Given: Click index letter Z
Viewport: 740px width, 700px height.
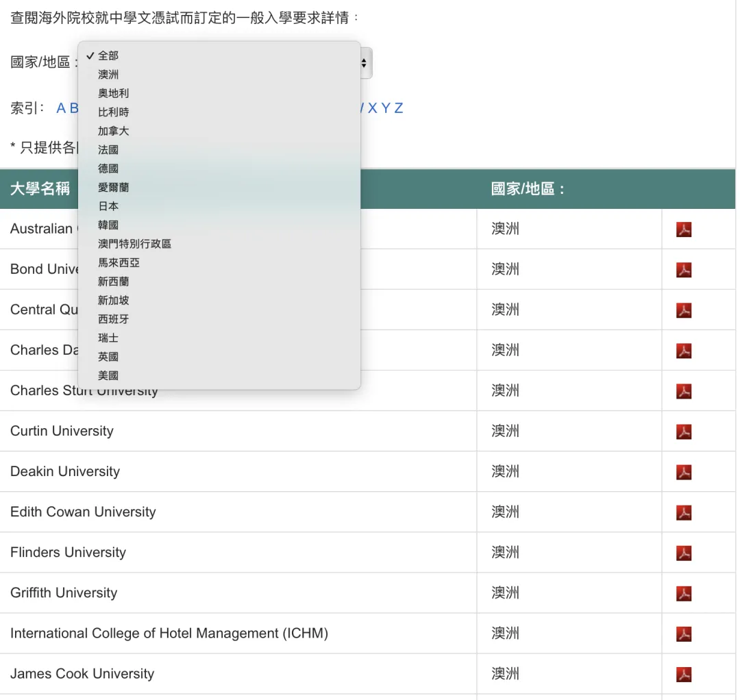Looking at the screenshot, I should click(399, 108).
